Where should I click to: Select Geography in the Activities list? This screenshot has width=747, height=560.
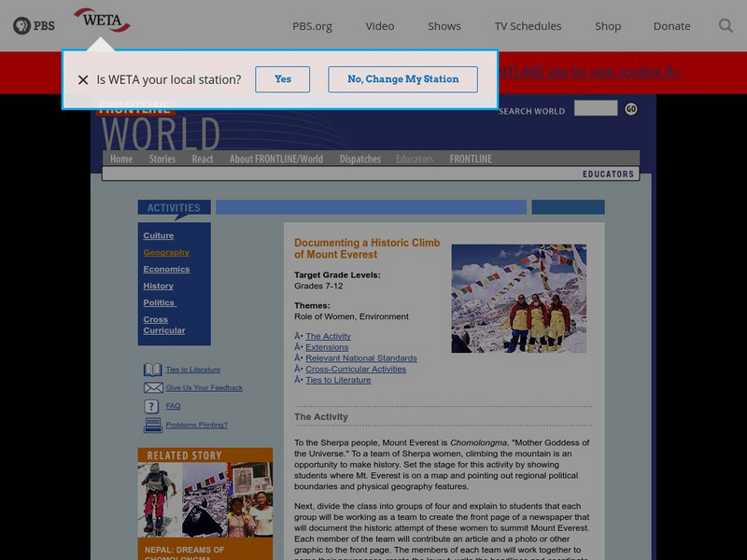click(166, 252)
